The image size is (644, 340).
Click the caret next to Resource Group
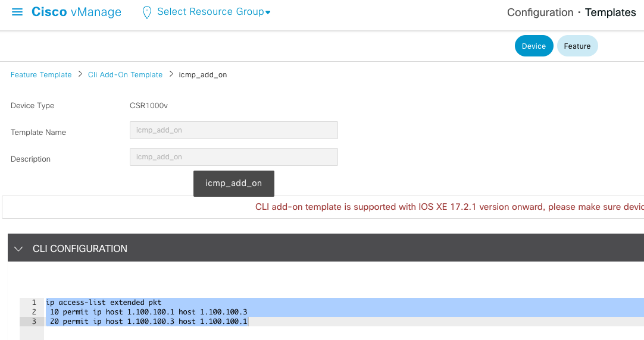pyautogui.click(x=268, y=13)
